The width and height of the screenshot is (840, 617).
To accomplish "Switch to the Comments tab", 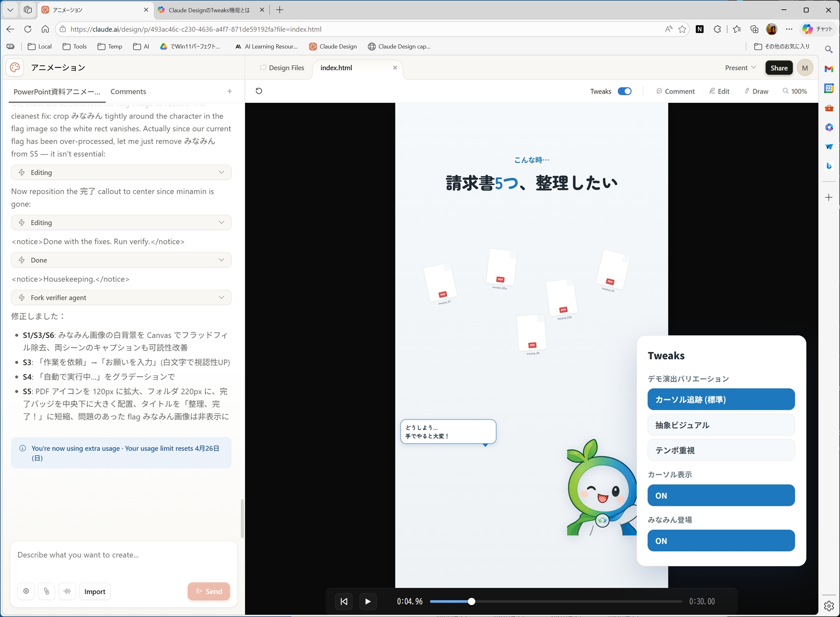I will coord(128,91).
